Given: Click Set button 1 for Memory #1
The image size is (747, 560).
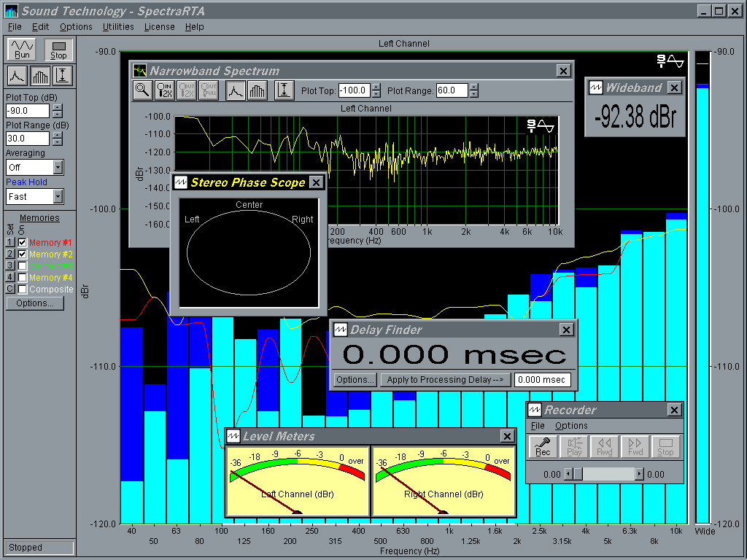Looking at the screenshot, I should click(x=10, y=242).
